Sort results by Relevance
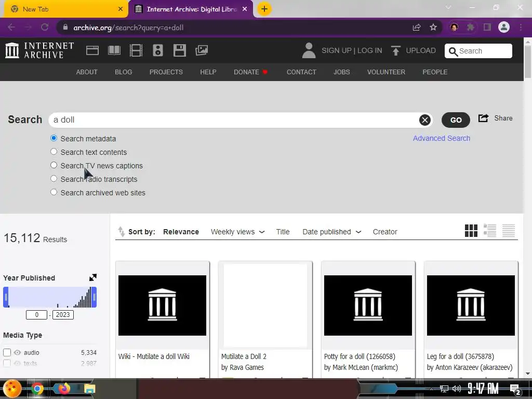Viewport: 532px width, 399px height. (181, 232)
